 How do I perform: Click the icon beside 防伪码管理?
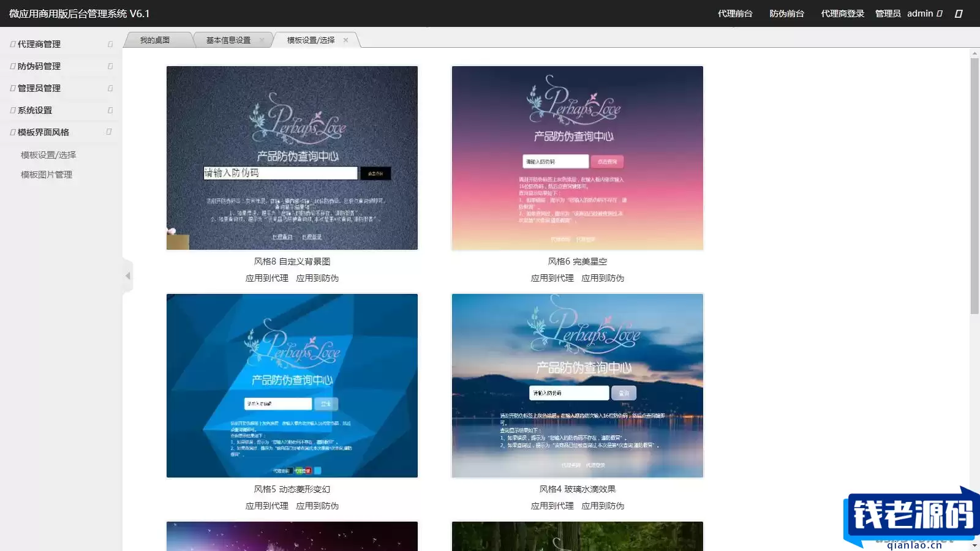(x=13, y=66)
